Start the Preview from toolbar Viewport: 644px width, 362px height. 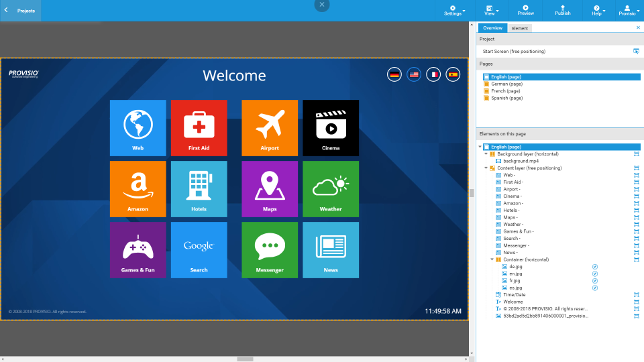[x=525, y=11]
